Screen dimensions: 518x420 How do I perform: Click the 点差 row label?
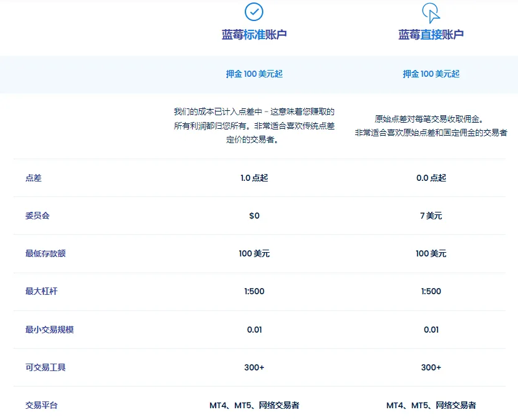pos(33,178)
